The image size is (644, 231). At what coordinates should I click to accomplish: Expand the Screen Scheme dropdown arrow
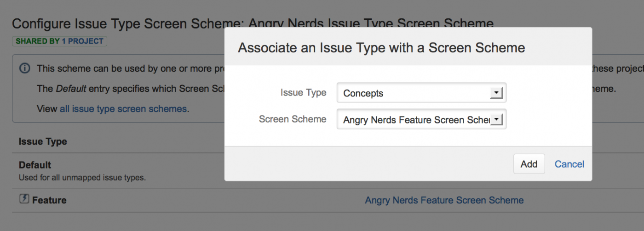click(496, 120)
